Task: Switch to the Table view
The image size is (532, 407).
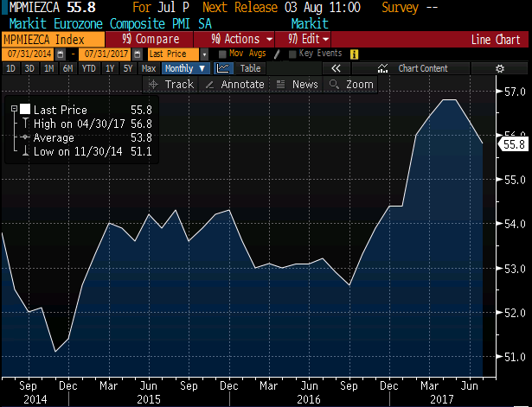Action: [250, 68]
